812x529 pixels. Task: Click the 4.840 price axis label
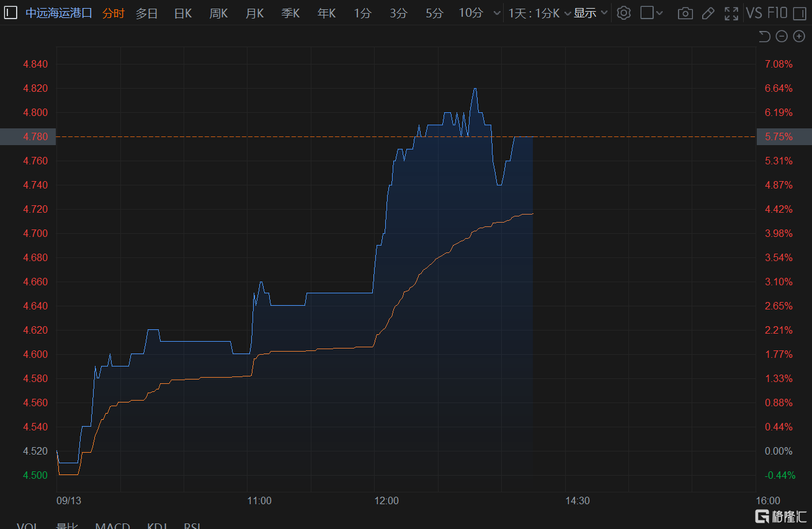point(35,64)
